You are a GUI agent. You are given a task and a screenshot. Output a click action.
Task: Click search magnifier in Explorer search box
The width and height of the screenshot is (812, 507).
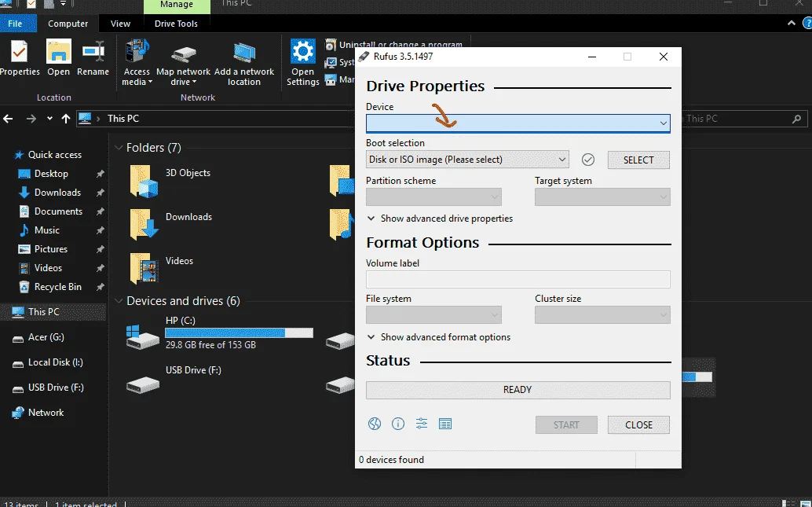pyautogui.click(x=797, y=119)
